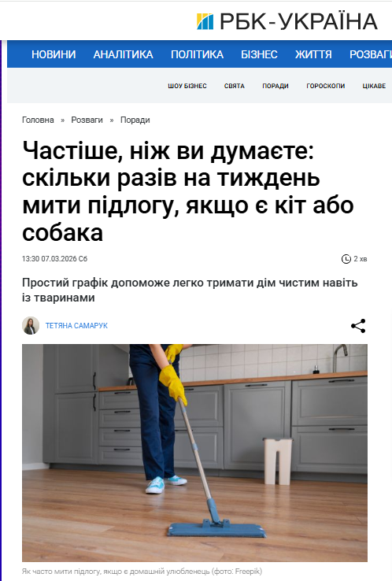Click the clock reading-time icon
Screen dimensions: 392x581
pyautogui.click(x=346, y=259)
